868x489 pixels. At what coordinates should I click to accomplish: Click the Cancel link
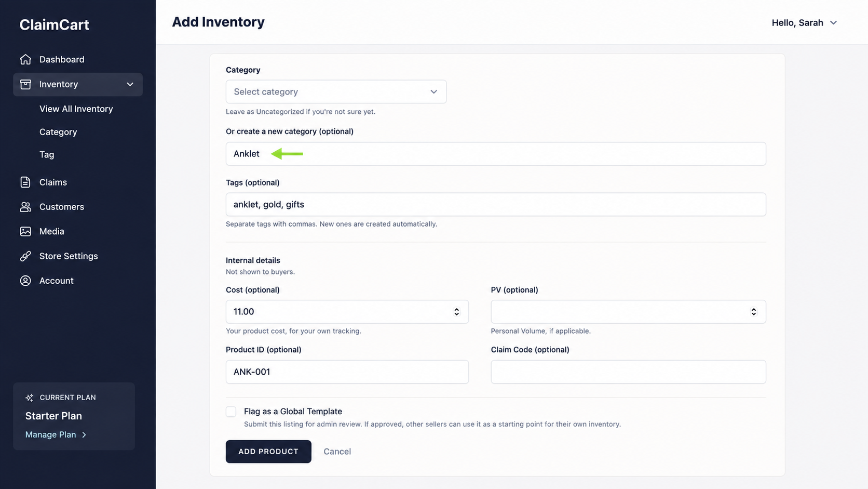pos(337,452)
